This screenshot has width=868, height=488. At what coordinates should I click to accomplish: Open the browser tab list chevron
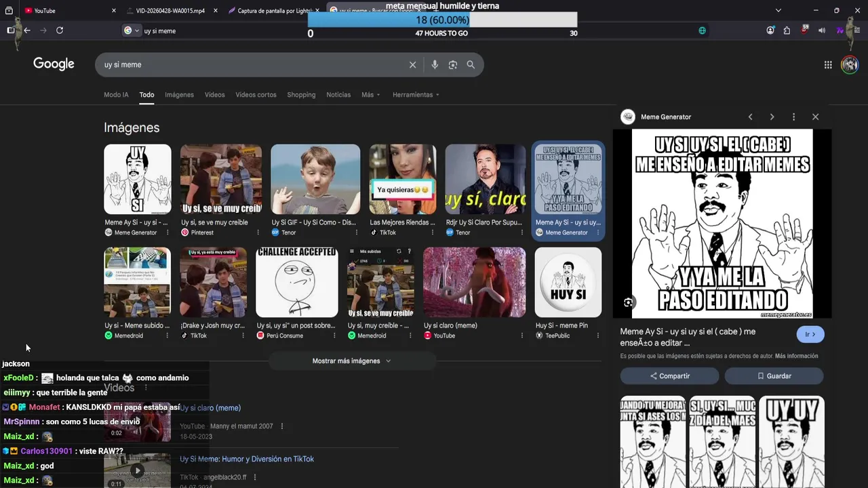pyautogui.click(x=778, y=10)
